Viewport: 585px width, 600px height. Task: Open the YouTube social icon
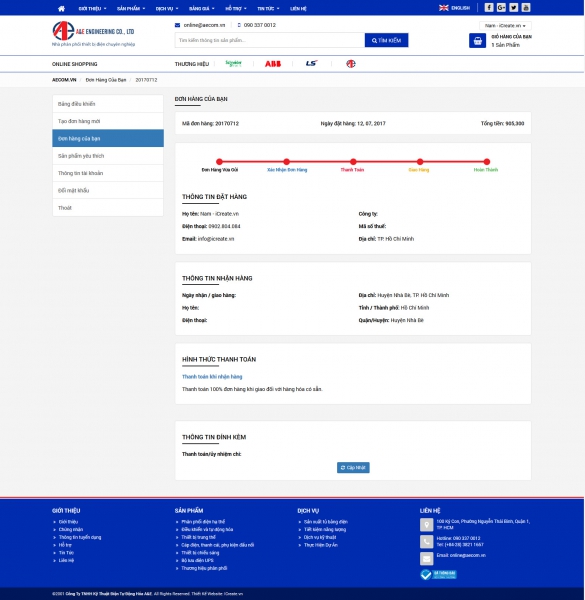tap(526, 8)
